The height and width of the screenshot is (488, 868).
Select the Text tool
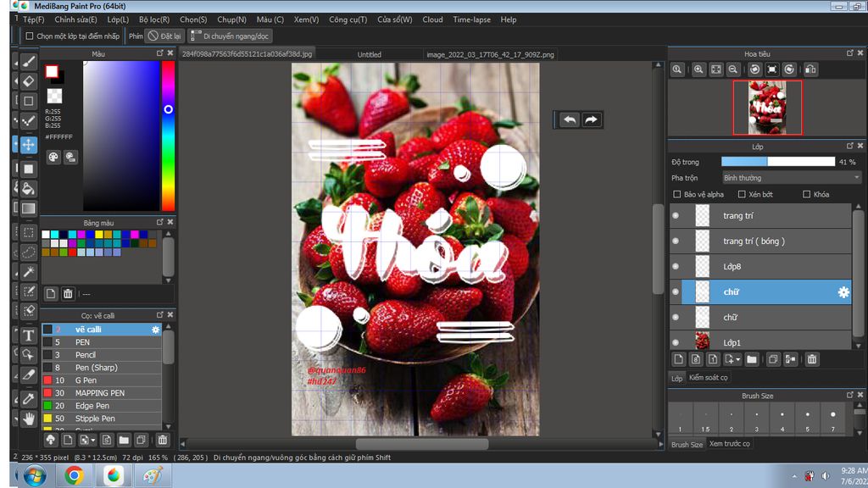(29, 335)
